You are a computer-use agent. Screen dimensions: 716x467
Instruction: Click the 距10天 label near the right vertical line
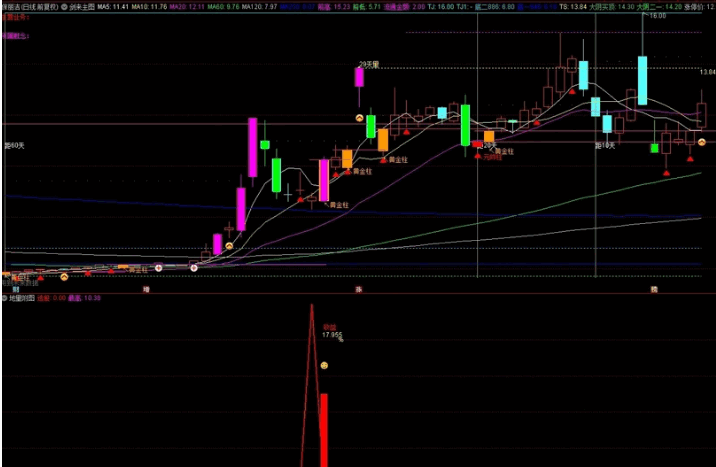click(605, 146)
